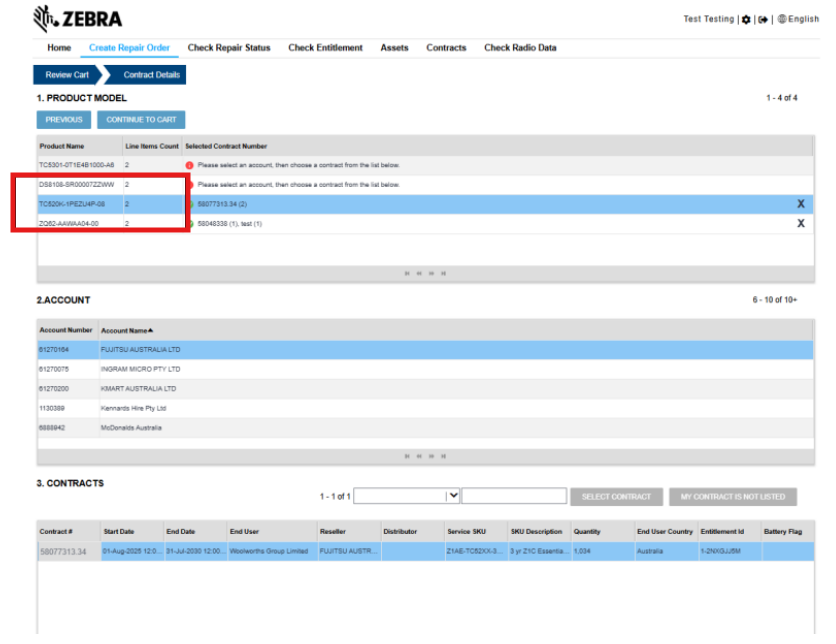
Task: Switch to Check Entitlement tab
Action: click(x=325, y=47)
